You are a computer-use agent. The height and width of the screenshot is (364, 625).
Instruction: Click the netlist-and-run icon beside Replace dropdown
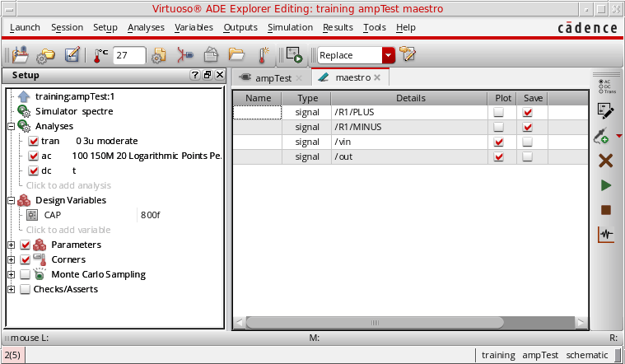click(294, 56)
